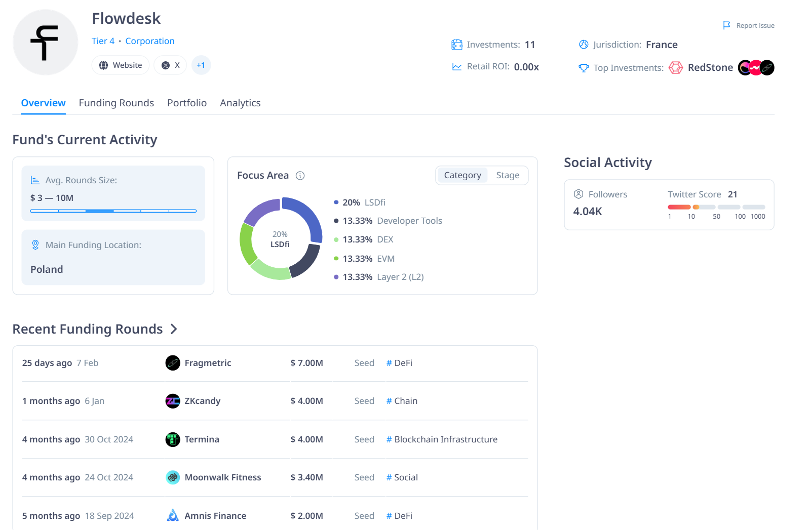Switch to the Portfolio tab
This screenshot has width=812, height=530.
pos(187,103)
